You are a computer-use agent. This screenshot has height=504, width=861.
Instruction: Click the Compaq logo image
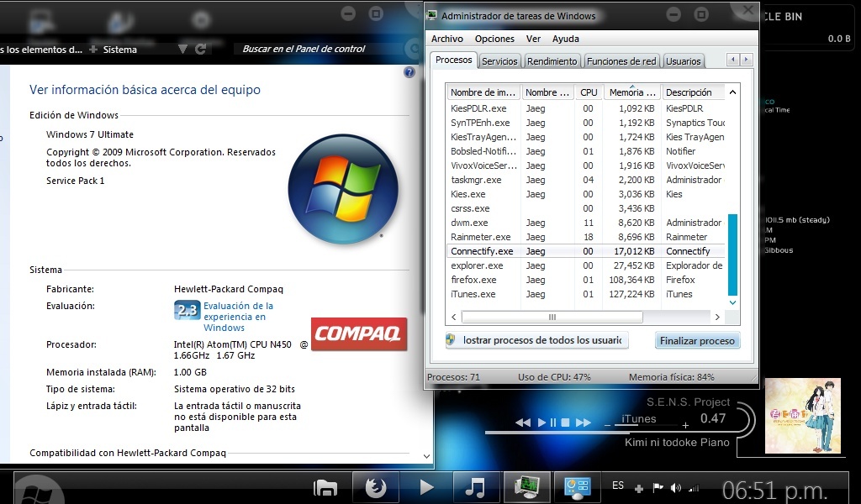click(358, 333)
